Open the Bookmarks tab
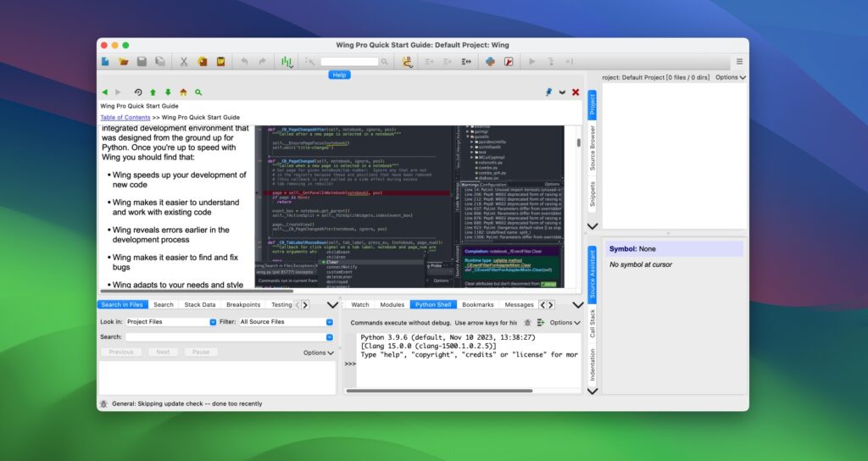The image size is (868, 461). click(x=478, y=305)
